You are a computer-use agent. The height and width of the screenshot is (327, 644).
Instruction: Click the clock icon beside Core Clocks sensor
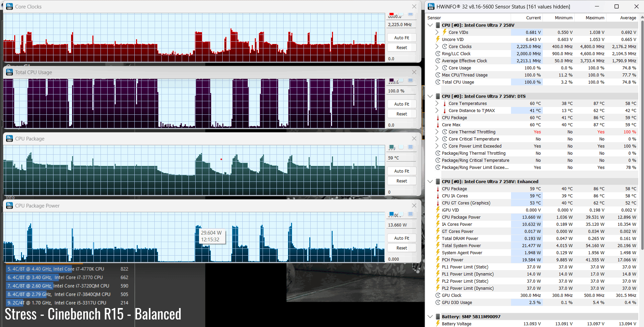click(x=445, y=46)
